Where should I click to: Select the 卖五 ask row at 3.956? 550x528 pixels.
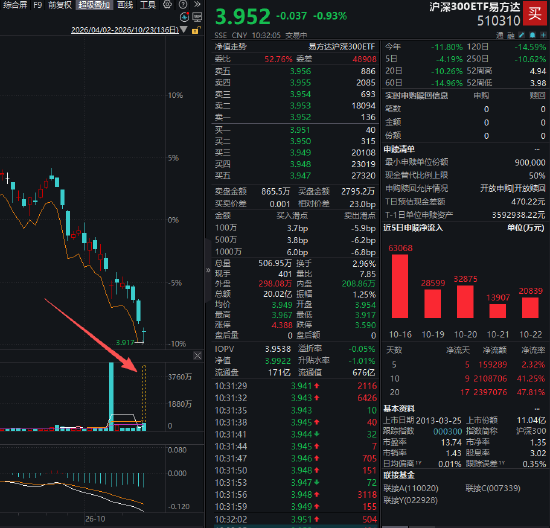point(295,71)
